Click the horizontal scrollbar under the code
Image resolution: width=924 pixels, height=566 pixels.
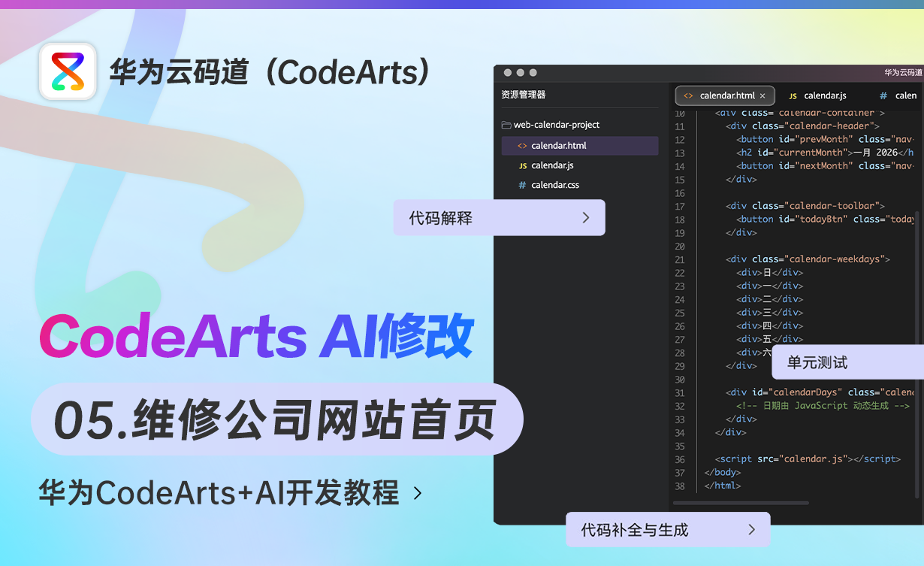pyautogui.click(x=739, y=503)
